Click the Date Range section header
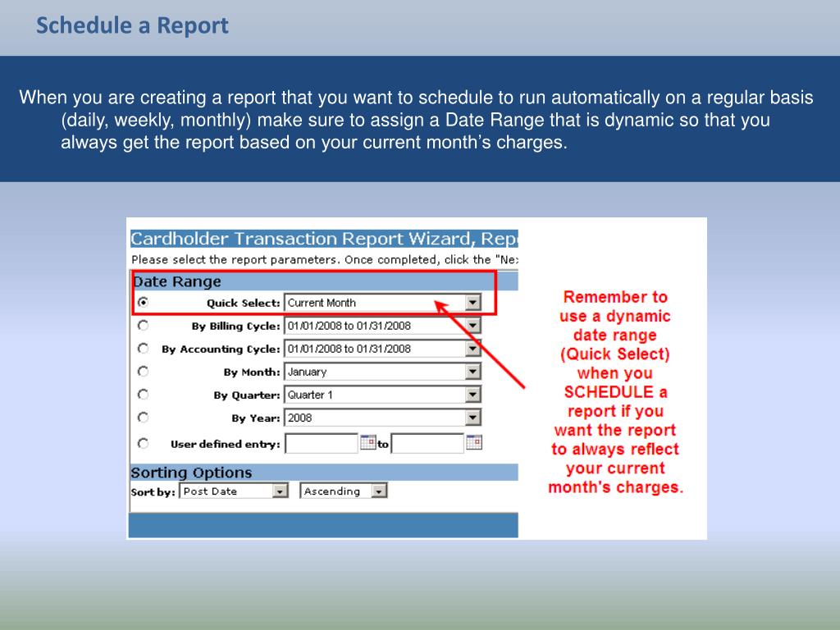Screen dimensions: 840x630 [325, 281]
